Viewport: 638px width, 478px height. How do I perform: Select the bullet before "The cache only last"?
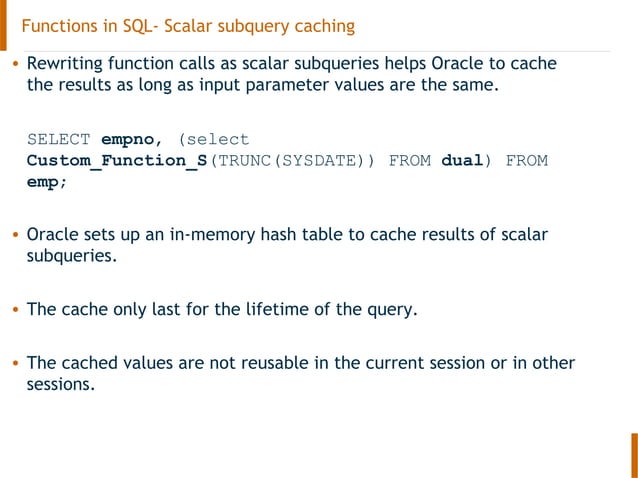click(x=14, y=310)
